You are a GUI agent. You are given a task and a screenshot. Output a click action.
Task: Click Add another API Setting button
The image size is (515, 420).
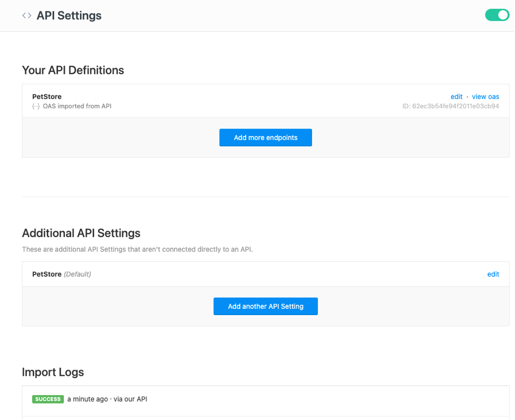pos(265,306)
